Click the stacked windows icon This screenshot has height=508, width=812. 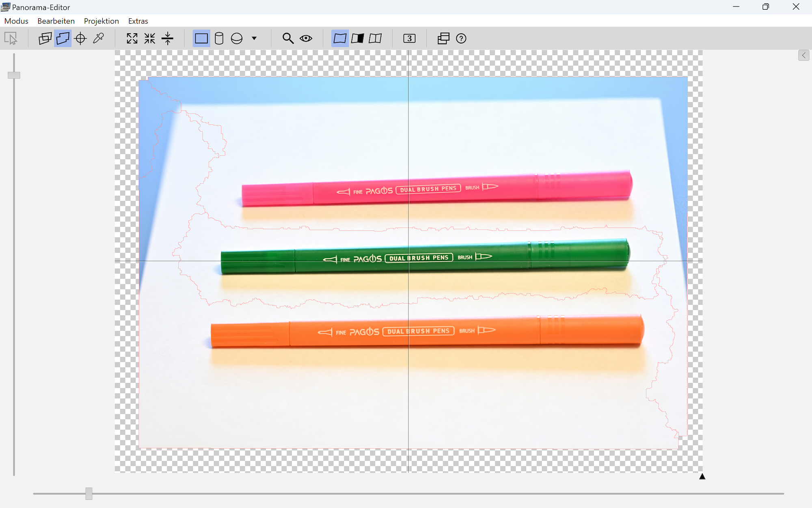(x=443, y=39)
